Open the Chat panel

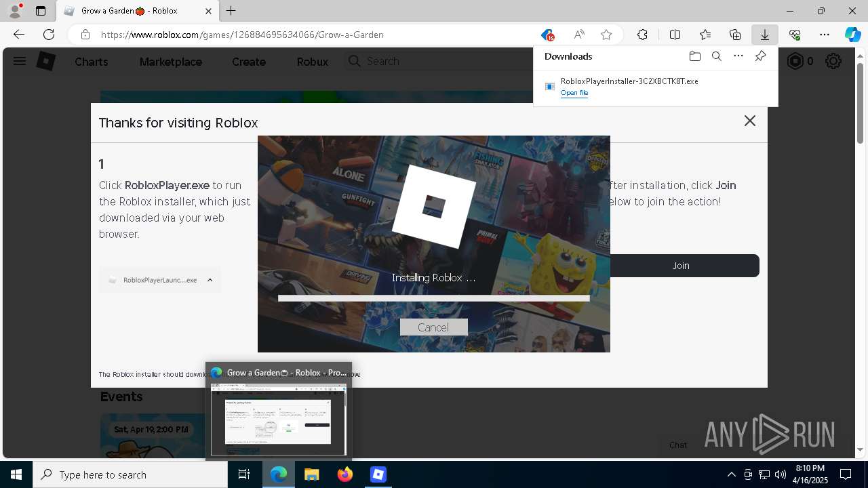678,445
